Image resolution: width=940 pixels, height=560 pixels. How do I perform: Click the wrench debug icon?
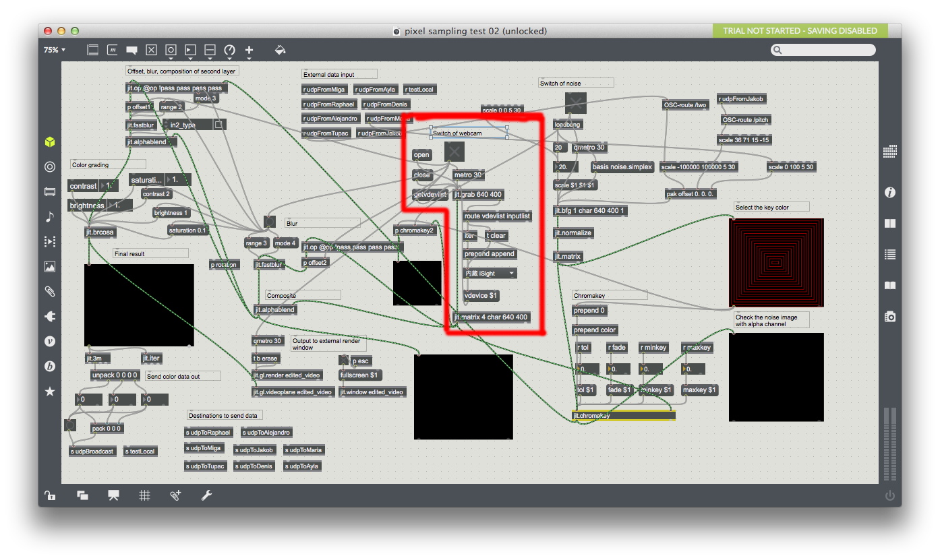pos(207,495)
